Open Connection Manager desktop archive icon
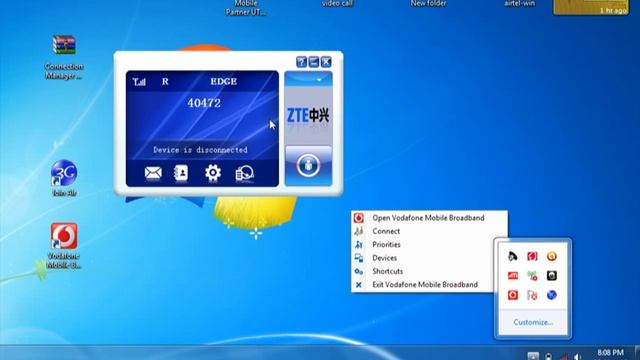Viewport: 640px width, 360px height. click(64, 56)
